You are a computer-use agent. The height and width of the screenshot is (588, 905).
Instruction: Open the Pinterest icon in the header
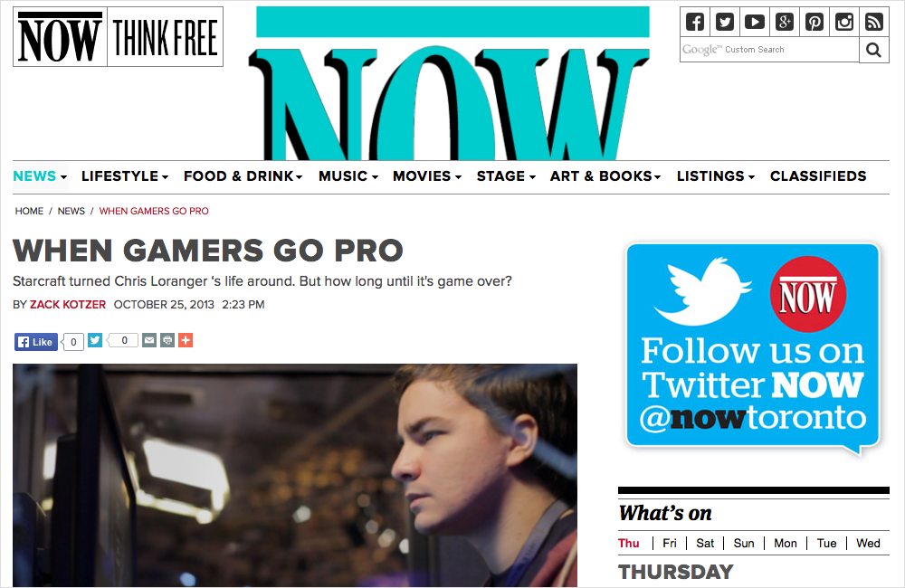(x=814, y=23)
